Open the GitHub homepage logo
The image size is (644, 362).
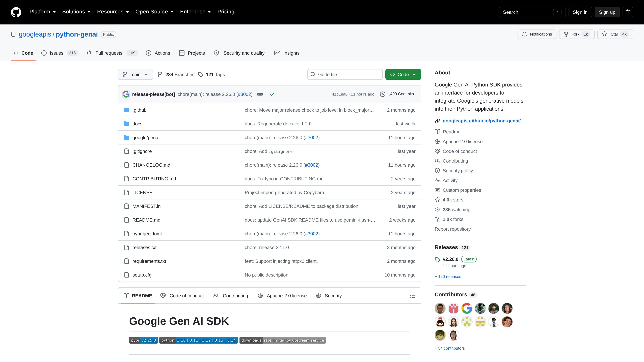point(16,12)
